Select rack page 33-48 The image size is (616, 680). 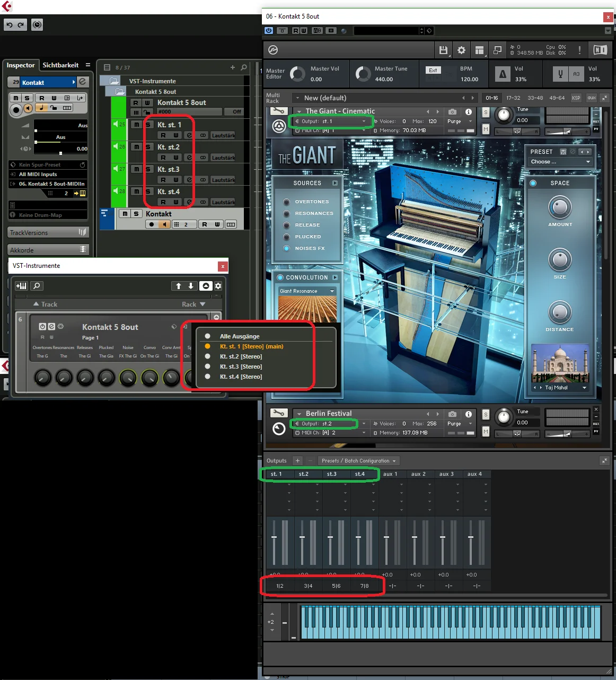click(535, 98)
